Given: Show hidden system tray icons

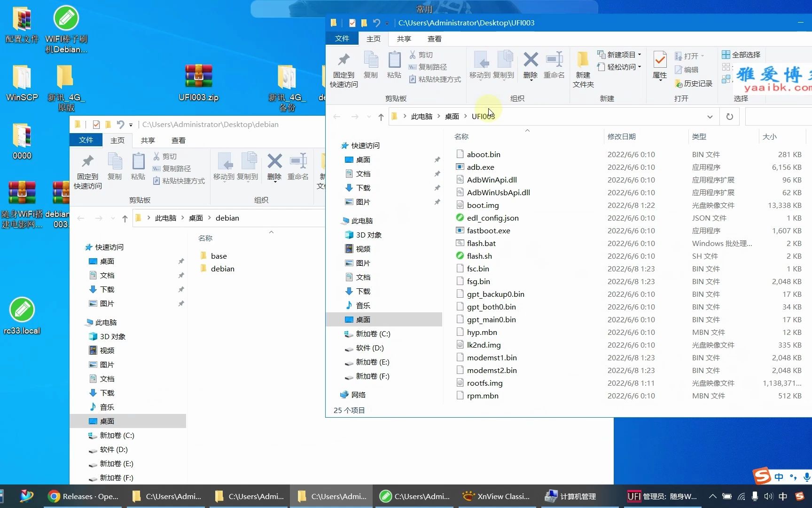Looking at the screenshot, I should (x=712, y=496).
